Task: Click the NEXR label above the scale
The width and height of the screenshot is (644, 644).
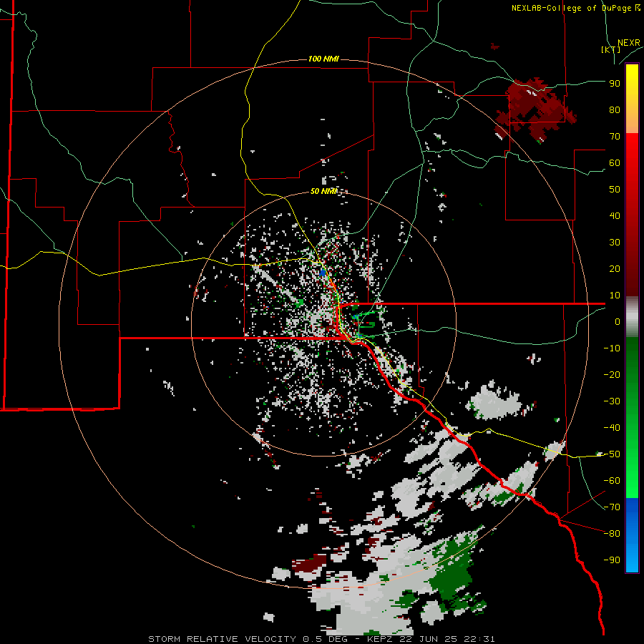Action: tap(629, 43)
